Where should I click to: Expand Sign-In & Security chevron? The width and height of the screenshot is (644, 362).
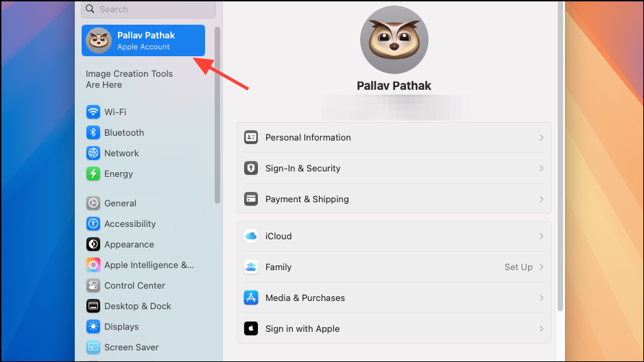[x=541, y=168]
